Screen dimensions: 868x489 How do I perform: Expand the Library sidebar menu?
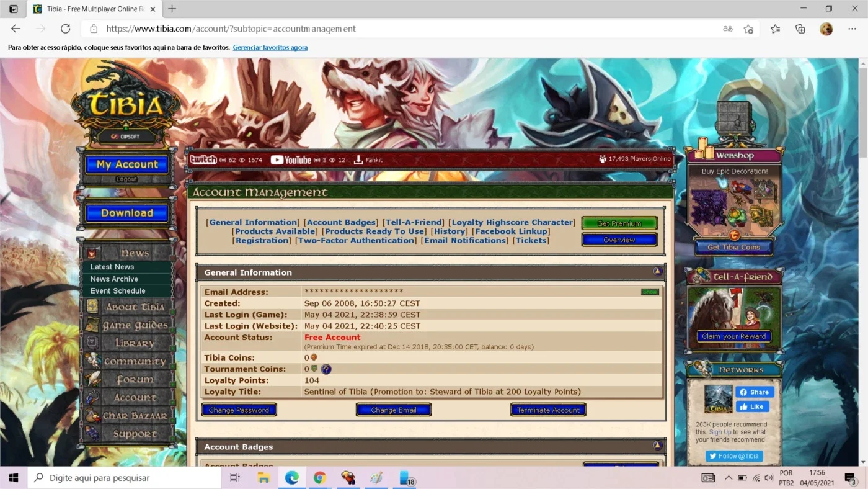(x=128, y=343)
